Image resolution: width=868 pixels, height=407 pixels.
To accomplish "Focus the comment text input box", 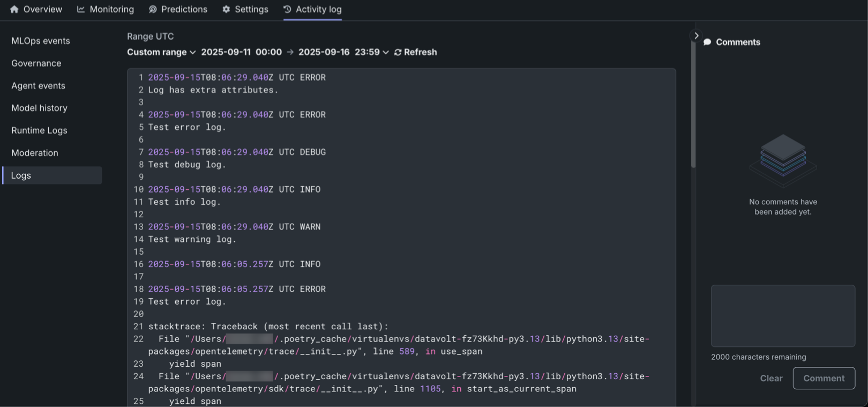I will (783, 316).
